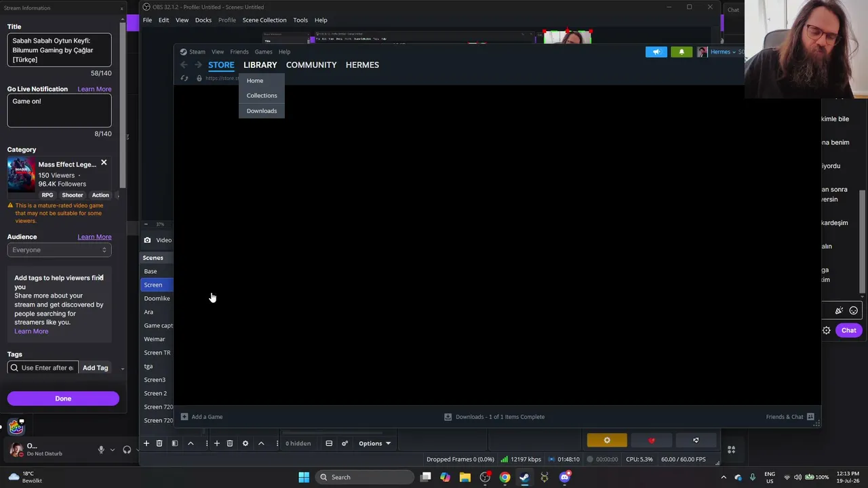Select Weimar scene in OBS
Viewport: 868px width, 488px height.
pos(157,339)
